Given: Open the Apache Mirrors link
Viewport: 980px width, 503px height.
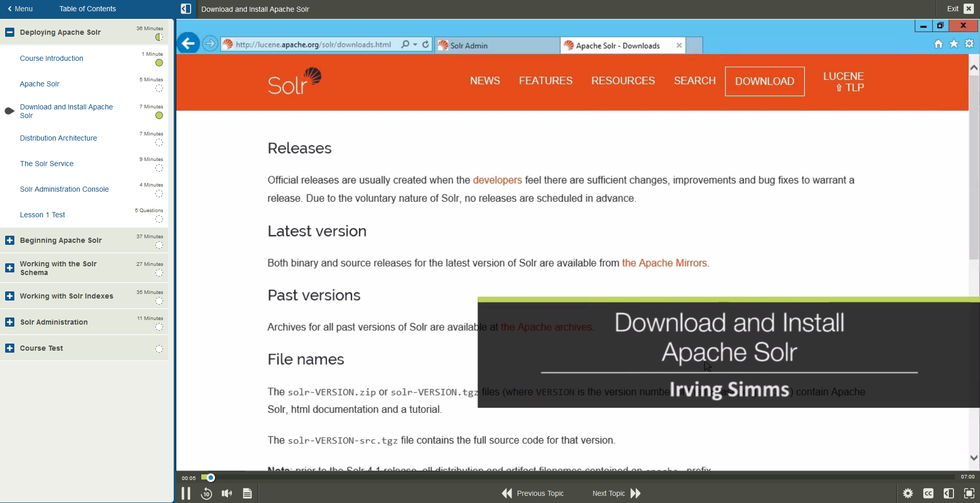Looking at the screenshot, I should (x=665, y=263).
